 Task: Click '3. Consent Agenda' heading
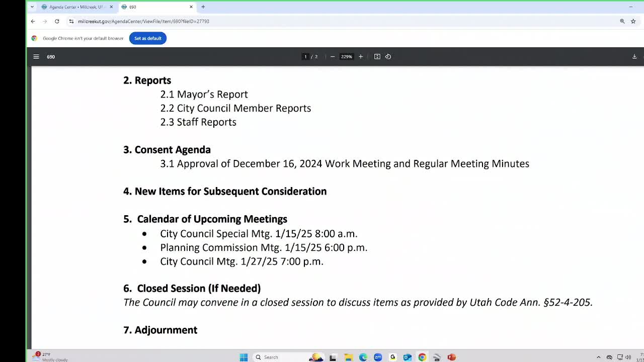pos(167,150)
